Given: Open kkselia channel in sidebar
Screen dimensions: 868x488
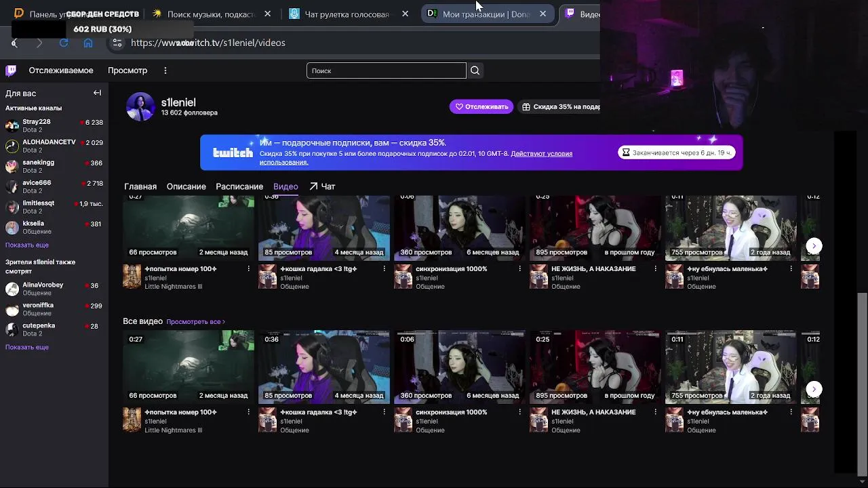Looking at the screenshot, I should click(x=54, y=227).
